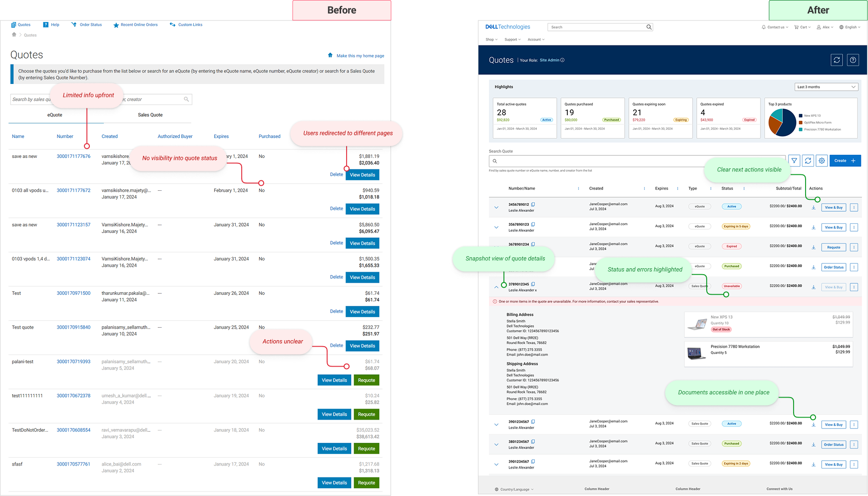Click Requote for palani-test quote

[x=367, y=380]
